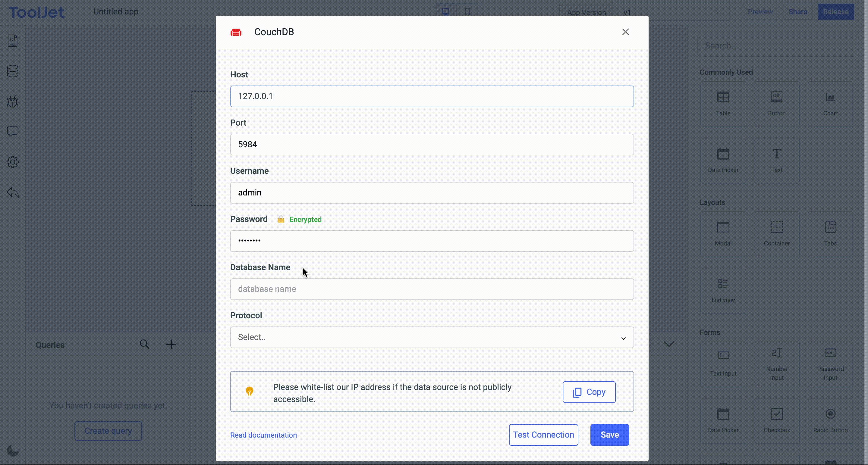
Task: Add a new query with plus icon
Action: coord(171,344)
